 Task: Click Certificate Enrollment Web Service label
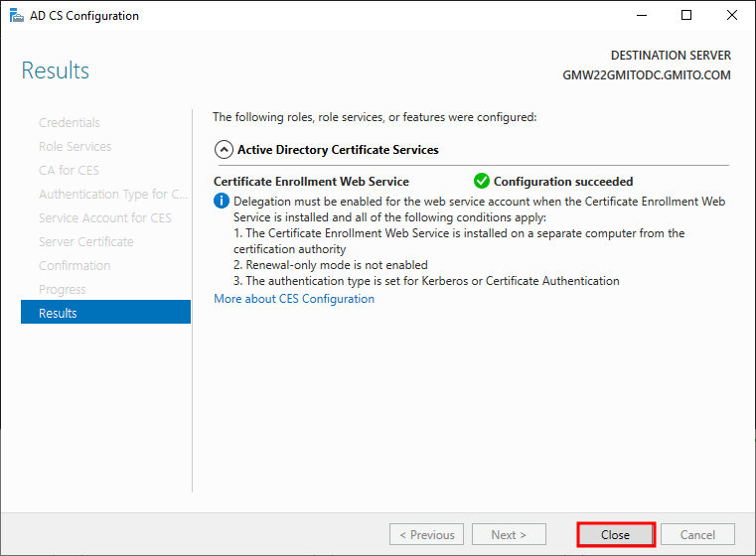click(312, 182)
